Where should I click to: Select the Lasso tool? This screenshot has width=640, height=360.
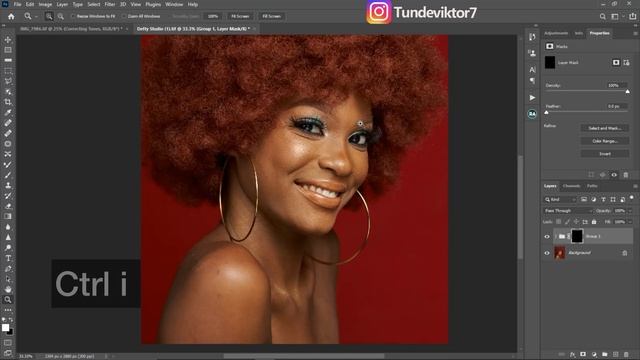pyautogui.click(x=8, y=81)
